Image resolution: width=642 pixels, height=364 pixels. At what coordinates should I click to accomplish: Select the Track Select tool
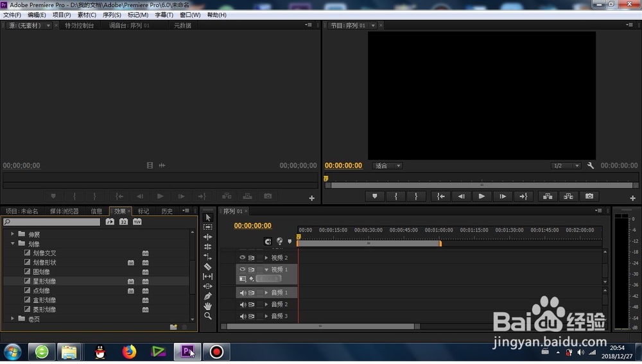coord(207,227)
